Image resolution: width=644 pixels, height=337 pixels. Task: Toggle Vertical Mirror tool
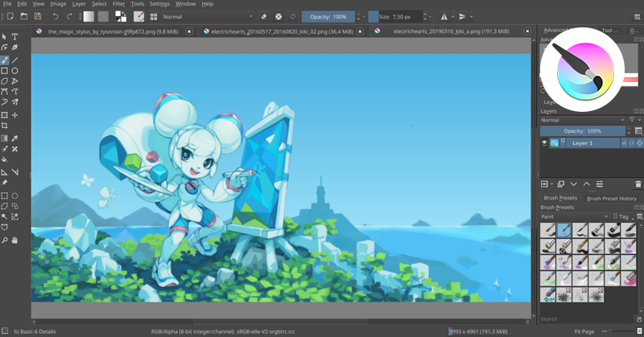(462, 17)
